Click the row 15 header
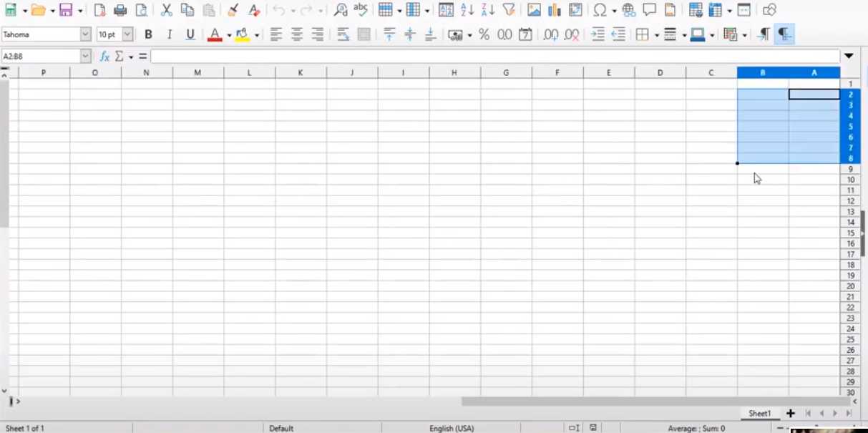The width and height of the screenshot is (868, 433). click(851, 233)
